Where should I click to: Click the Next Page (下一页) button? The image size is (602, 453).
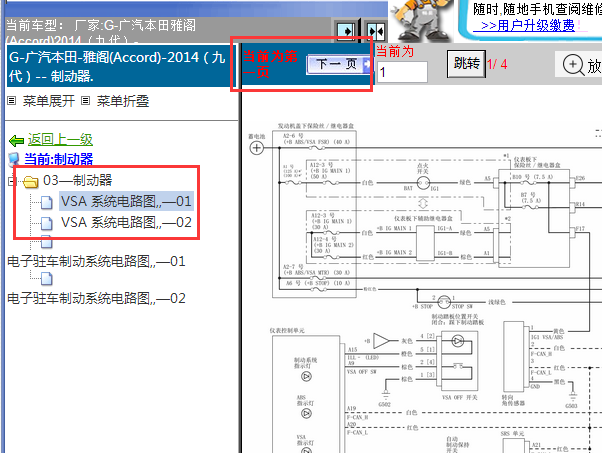(339, 64)
